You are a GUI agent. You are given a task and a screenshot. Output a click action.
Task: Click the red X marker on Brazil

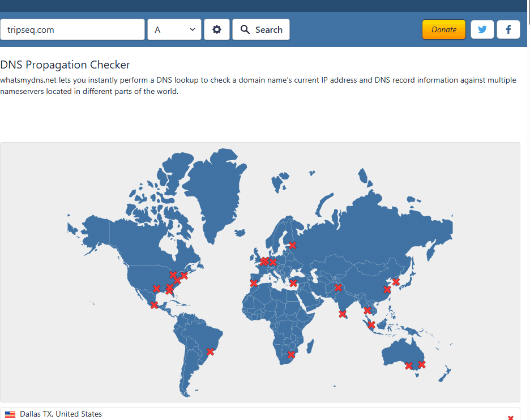tap(210, 352)
